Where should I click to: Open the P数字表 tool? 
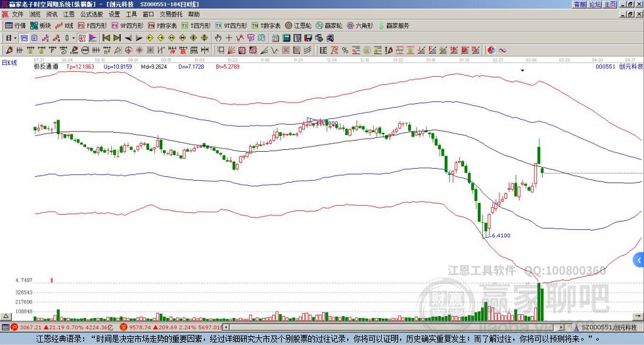click(x=163, y=25)
